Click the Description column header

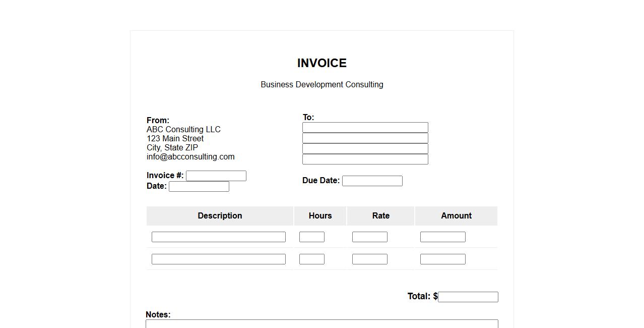coord(220,216)
